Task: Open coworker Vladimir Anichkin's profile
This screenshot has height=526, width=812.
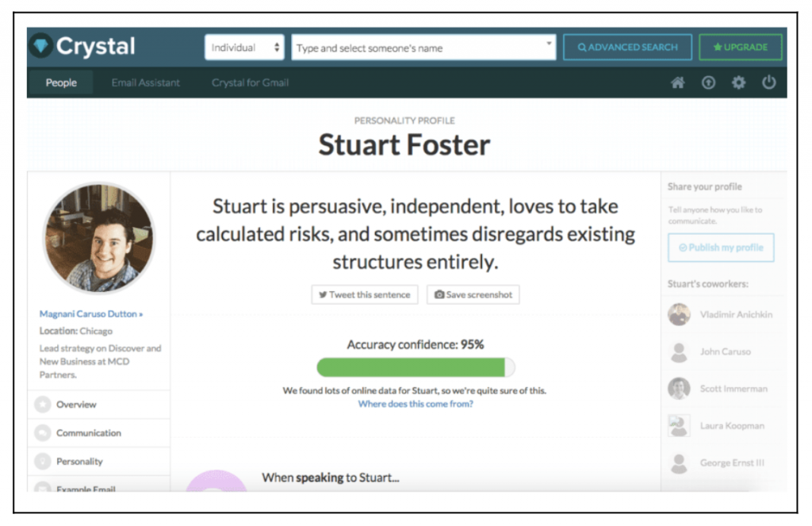Action: click(x=721, y=314)
